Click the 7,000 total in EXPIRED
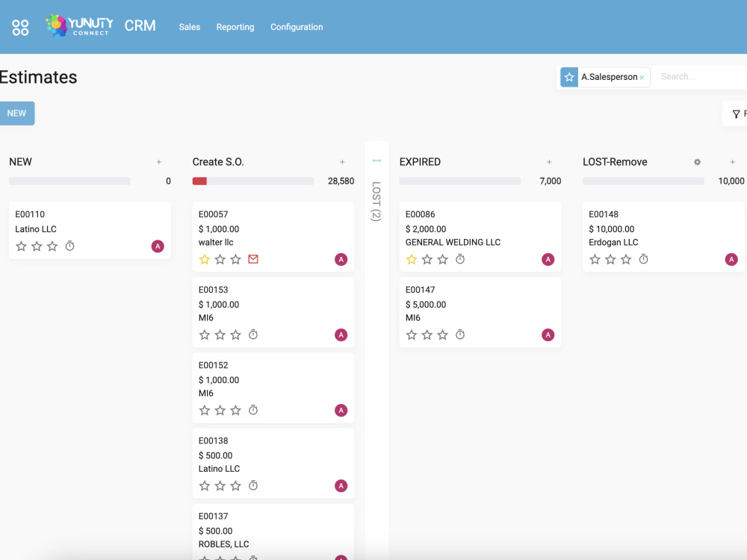 [x=551, y=181]
